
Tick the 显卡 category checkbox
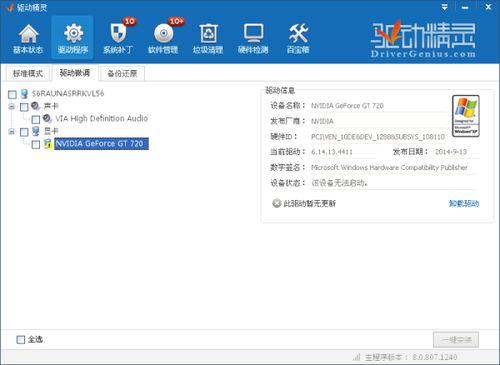click(24, 132)
